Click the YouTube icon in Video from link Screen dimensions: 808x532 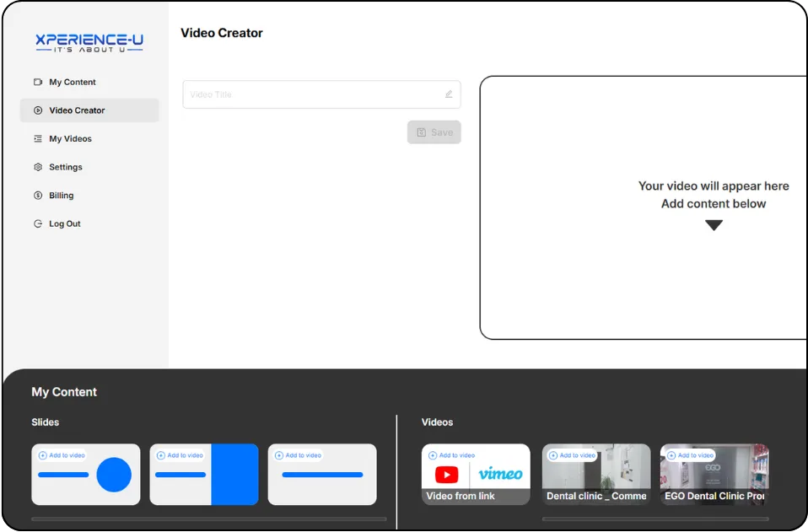pyautogui.click(x=447, y=475)
